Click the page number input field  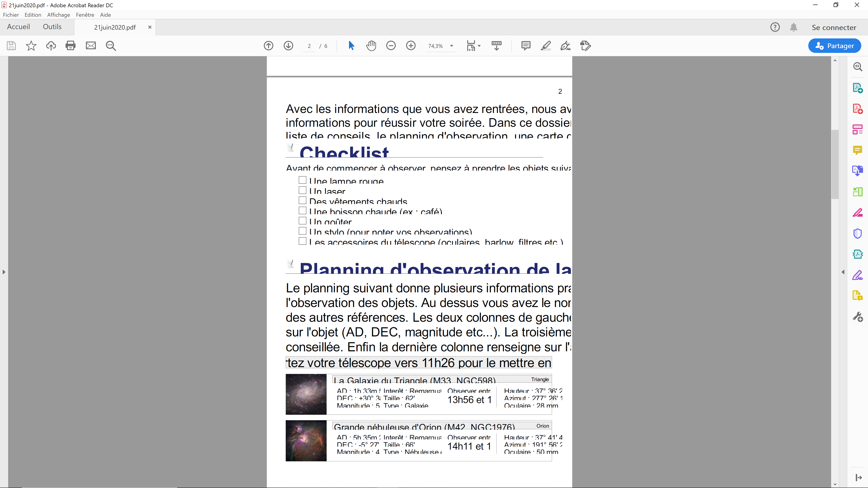309,46
